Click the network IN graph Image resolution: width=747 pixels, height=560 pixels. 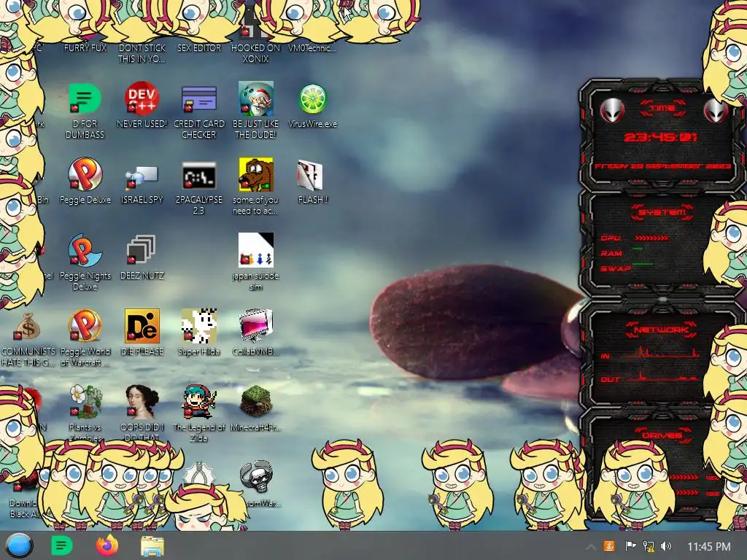pos(662,352)
